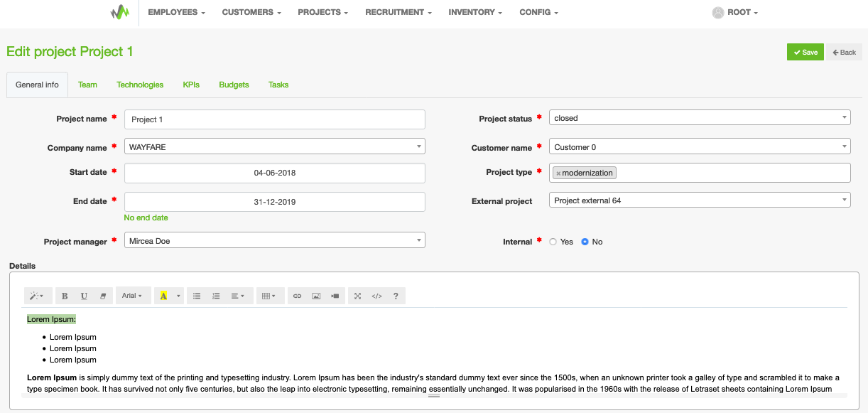The width and height of the screenshot is (868, 413).
Task: Expand the Company name dropdown
Action: [x=274, y=146]
